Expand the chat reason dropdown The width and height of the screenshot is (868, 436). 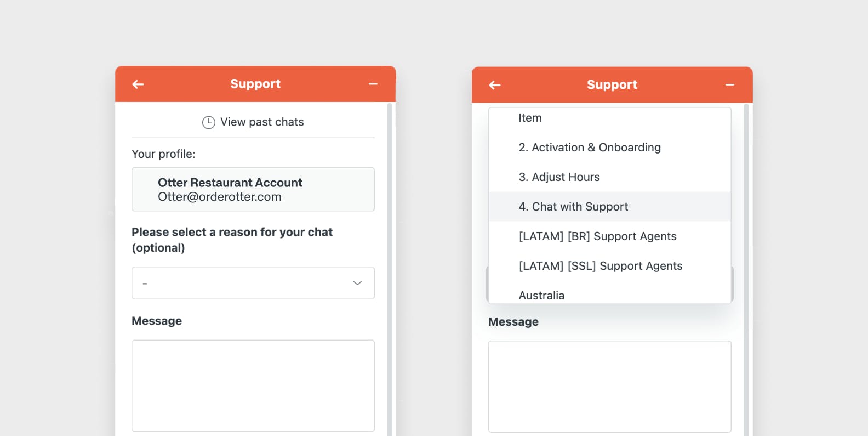tap(253, 283)
